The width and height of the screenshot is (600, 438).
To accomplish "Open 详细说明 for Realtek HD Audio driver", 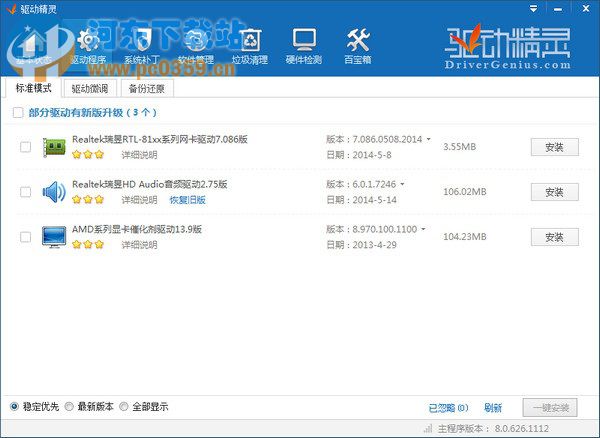I will pyautogui.click(x=139, y=200).
